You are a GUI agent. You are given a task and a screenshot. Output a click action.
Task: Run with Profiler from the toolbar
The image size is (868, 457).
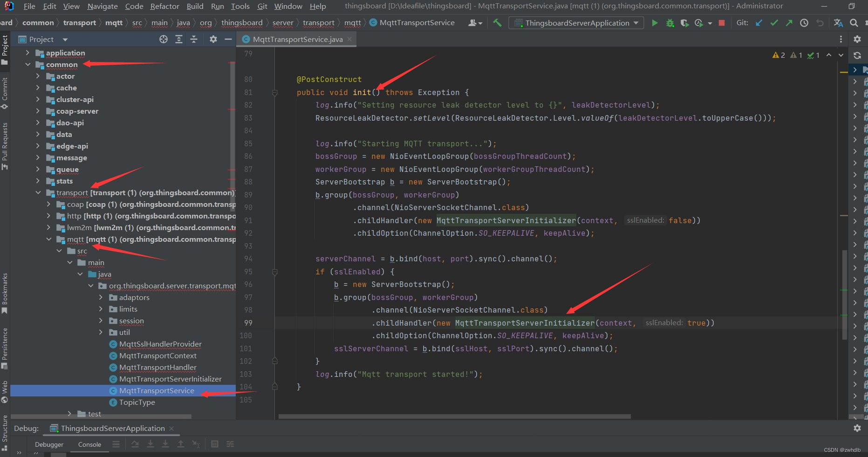click(698, 23)
